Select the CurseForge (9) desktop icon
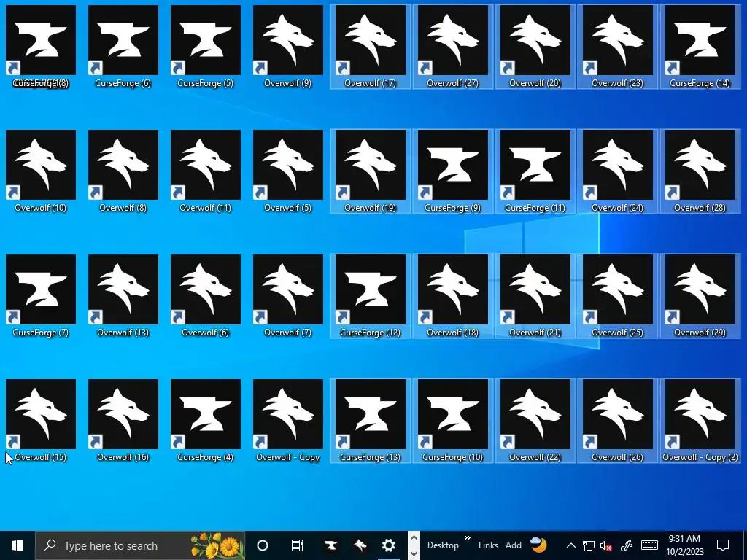Viewport: 747px width, 560px height. click(x=452, y=171)
